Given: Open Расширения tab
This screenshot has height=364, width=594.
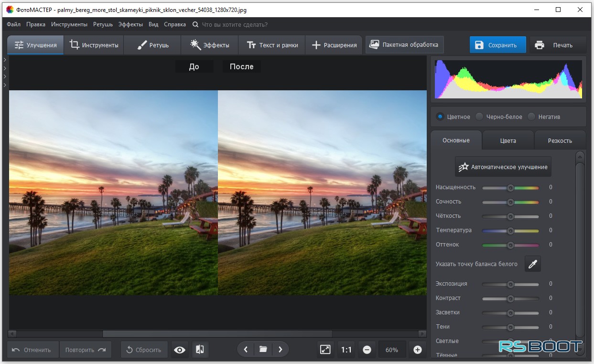Looking at the screenshot, I should coord(334,45).
